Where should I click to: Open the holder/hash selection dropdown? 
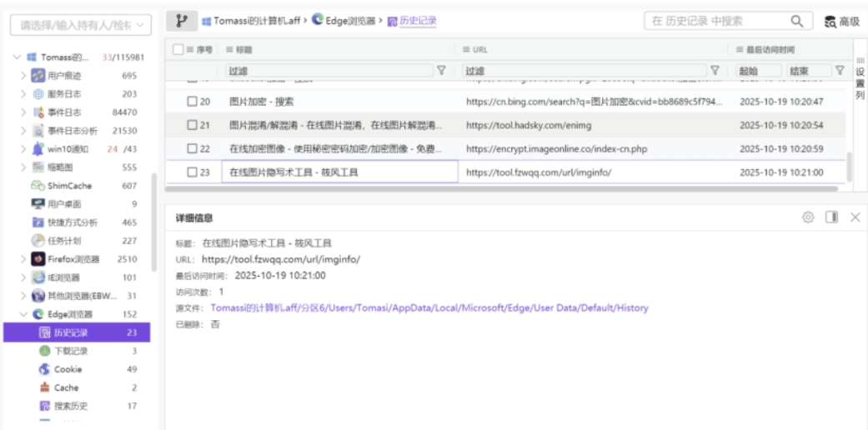81,25
